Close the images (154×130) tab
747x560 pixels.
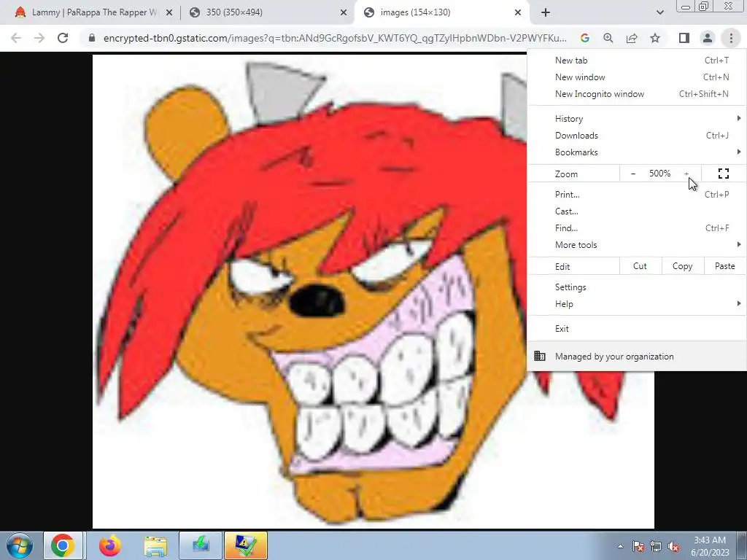(518, 12)
